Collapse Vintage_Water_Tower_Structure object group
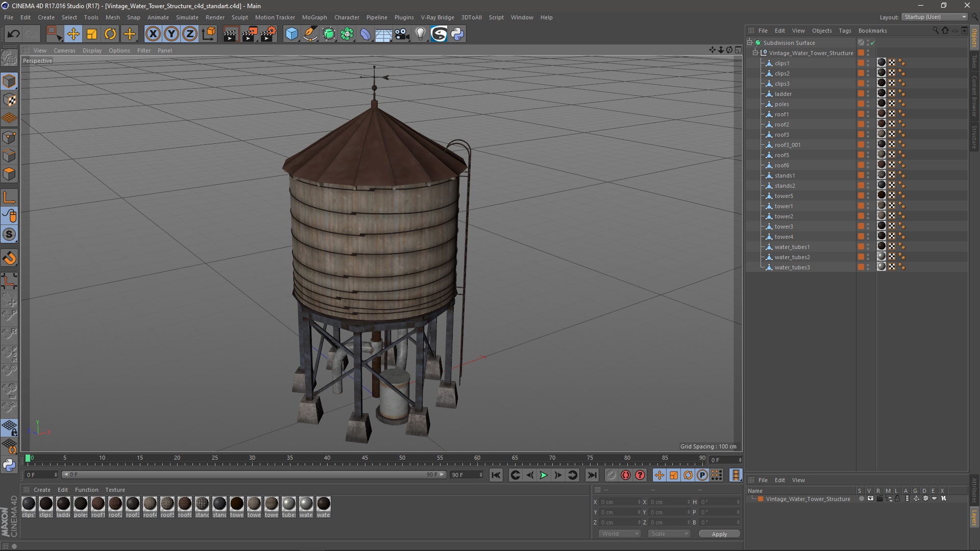 tap(755, 53)
